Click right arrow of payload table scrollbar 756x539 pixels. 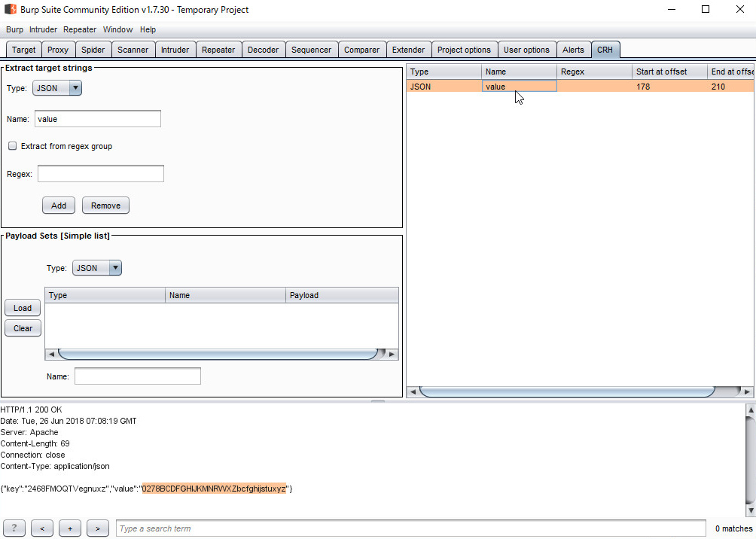[392, 355]
